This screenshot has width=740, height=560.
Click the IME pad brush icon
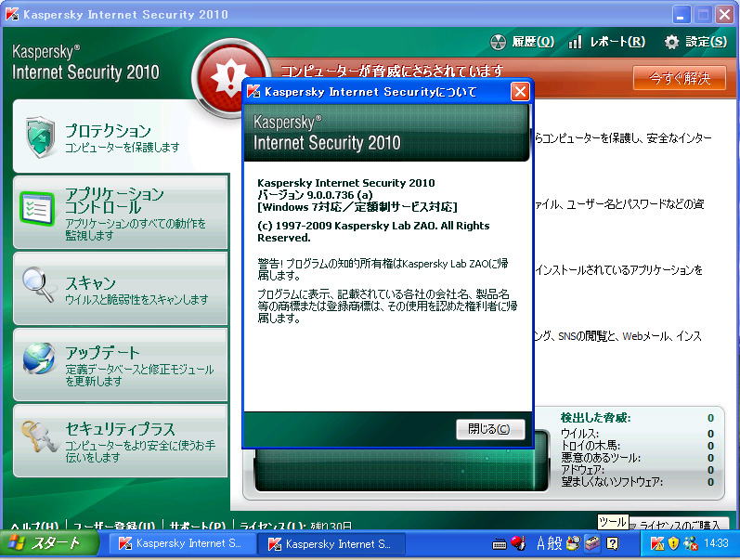click(x=574, y=543)
